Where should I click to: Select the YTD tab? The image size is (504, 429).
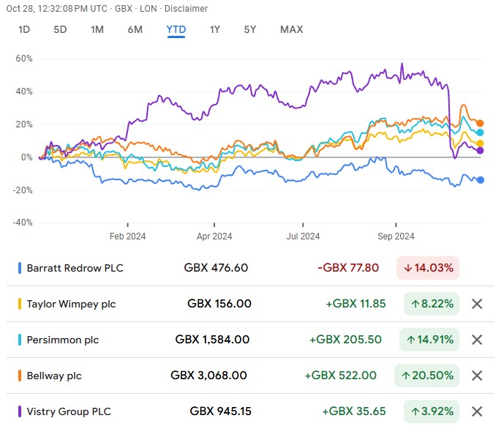[x=176, y=30]
